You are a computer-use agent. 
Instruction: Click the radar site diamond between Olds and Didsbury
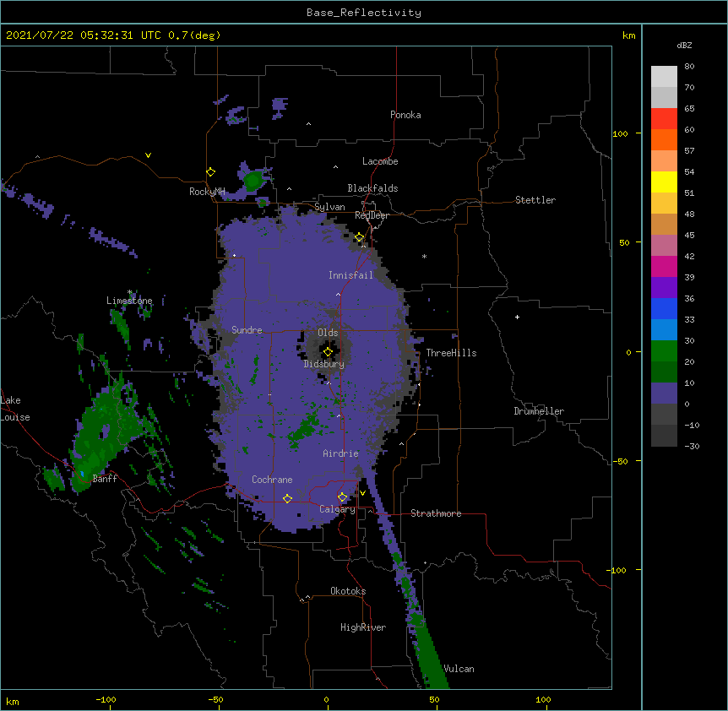[x=328, y=352]
